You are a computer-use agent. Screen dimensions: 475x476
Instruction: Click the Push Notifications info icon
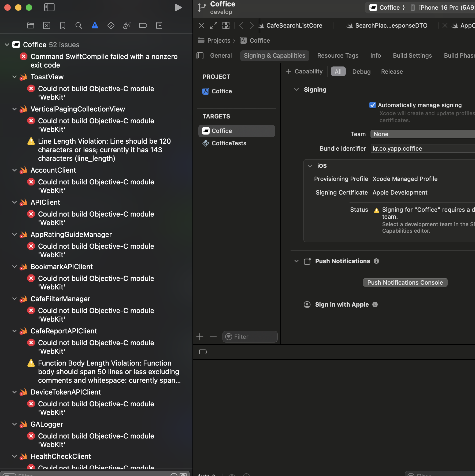pyautogui.click(x=376, y=261)
